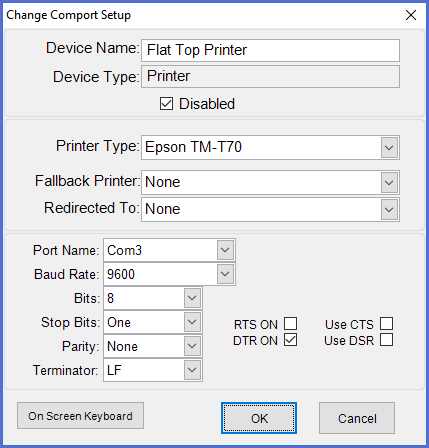Open the Baud Rate 9600 dropdown
The width and height of the screenshot is (429, 448).
click(x=225, y=274)
